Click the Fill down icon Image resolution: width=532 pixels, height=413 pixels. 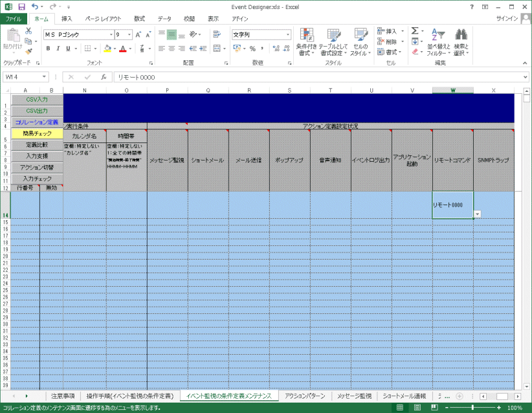pyautogui.click(x=415, y=41)
